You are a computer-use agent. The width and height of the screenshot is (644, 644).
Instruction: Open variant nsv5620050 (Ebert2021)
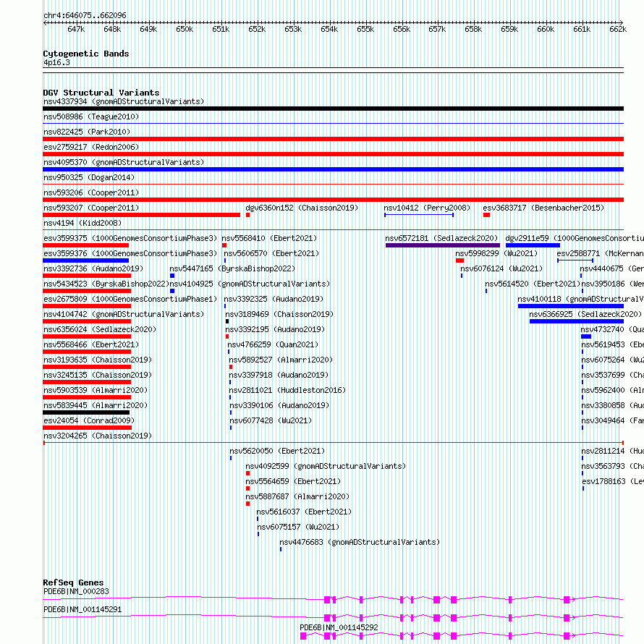click(x=277, y=451)
